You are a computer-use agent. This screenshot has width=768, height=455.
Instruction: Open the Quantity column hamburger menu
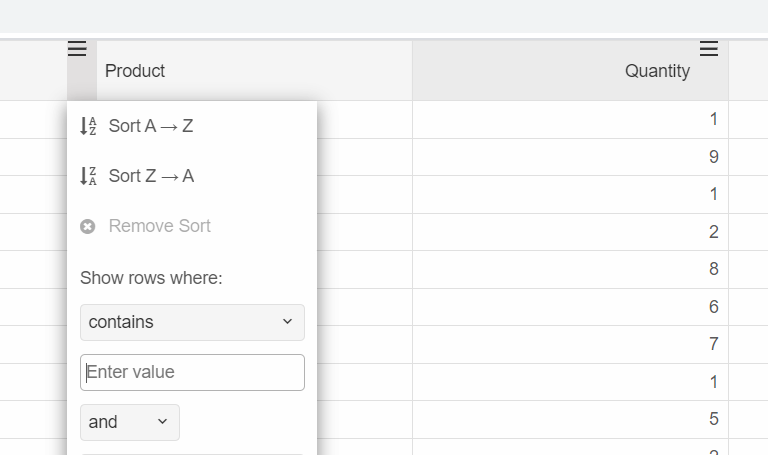pos(709,48)
